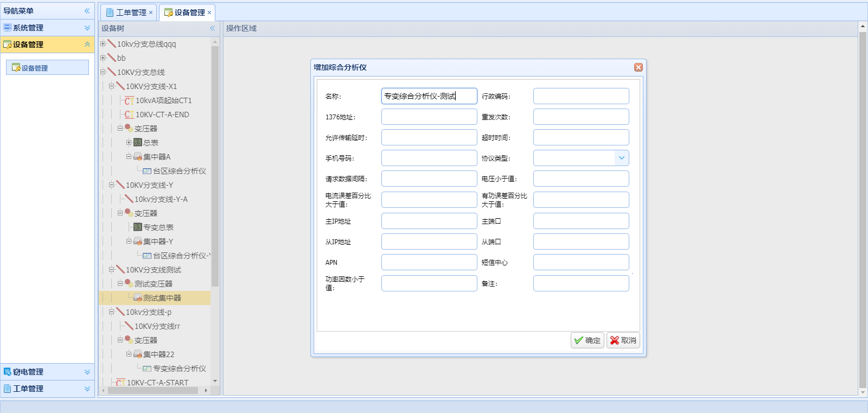
Task: Click the 10kv分支总线qqq line icon
Action: (112, 43)
